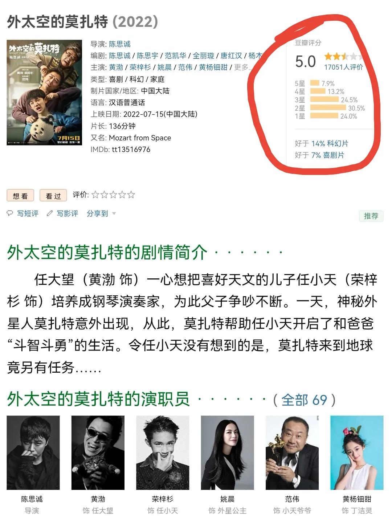Open actor 范伟 link in 主演 row
Image resolution: width=392 pixels, height=532 pixels.
(185, 67)
